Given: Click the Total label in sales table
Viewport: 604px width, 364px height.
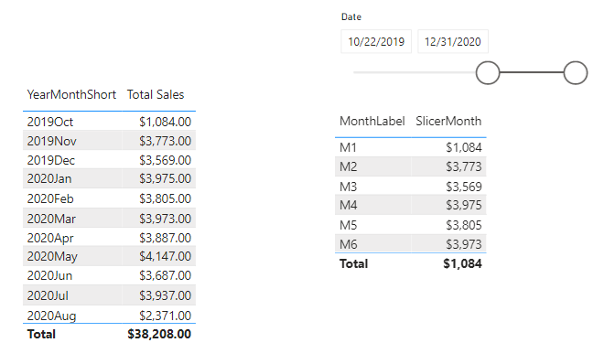Looking at the screenshot, I should point(41,335).
